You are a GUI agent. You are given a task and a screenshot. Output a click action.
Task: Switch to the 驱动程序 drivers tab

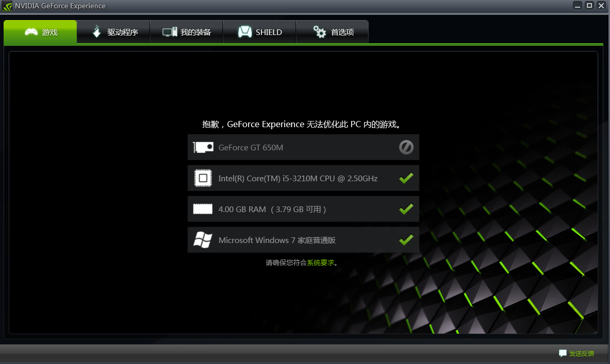click(x=113, y=32)
